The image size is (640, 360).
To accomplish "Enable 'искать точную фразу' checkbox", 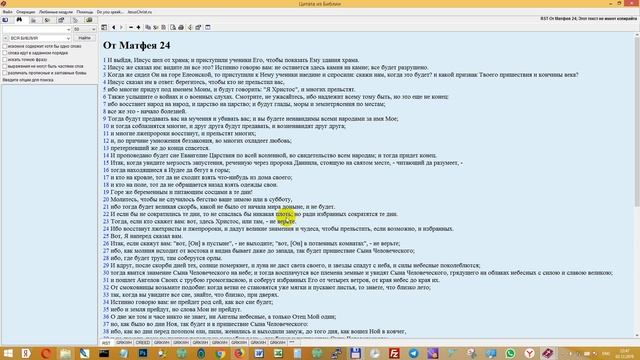I will point(5,59).
